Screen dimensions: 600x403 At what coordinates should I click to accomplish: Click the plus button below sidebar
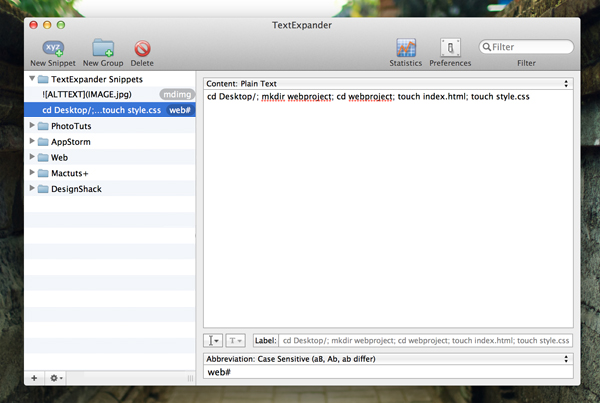[x=34, y=378]
